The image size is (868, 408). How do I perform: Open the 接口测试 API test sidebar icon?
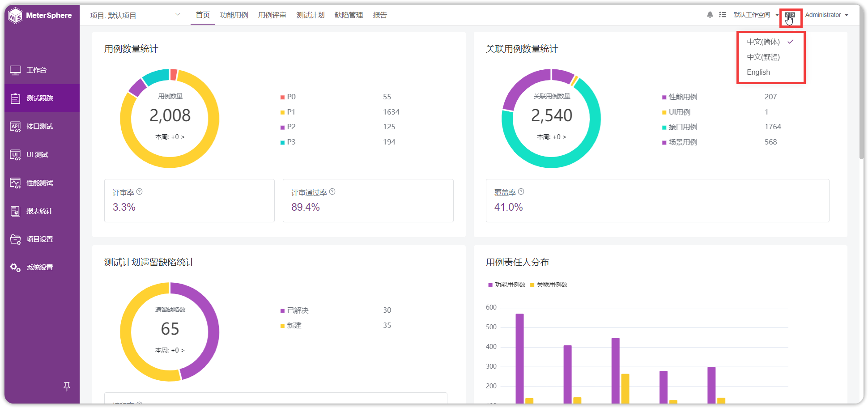pyautogui.click(x=16, y=127)
